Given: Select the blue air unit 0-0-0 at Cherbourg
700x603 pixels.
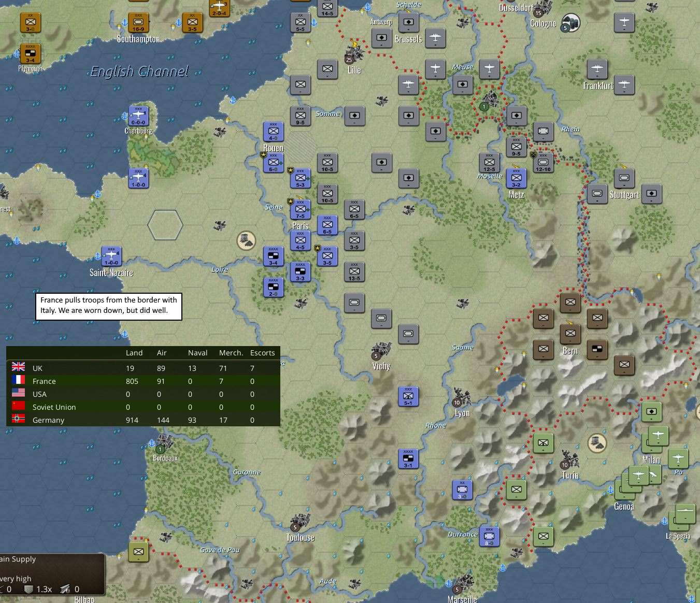Looking at the screenshot, I should (x=138, y=116).
